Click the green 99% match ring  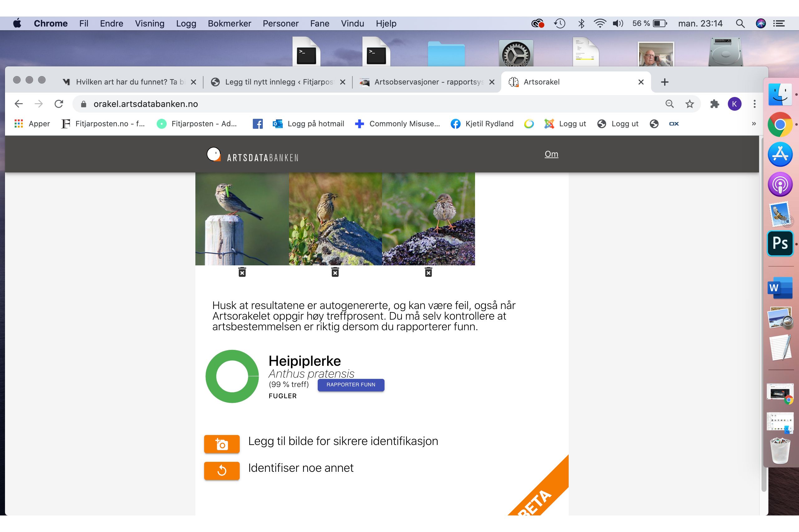[232, 376]
